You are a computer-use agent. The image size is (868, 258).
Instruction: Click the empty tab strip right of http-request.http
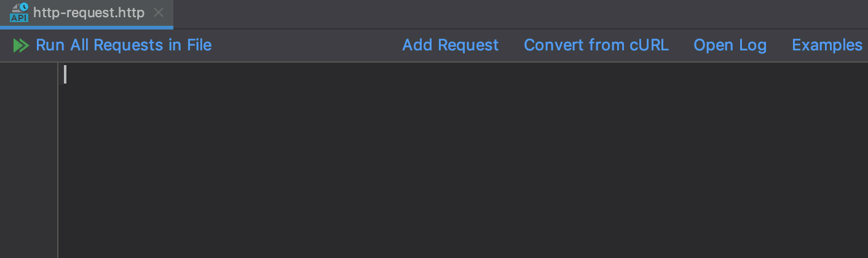click(492, 14)
